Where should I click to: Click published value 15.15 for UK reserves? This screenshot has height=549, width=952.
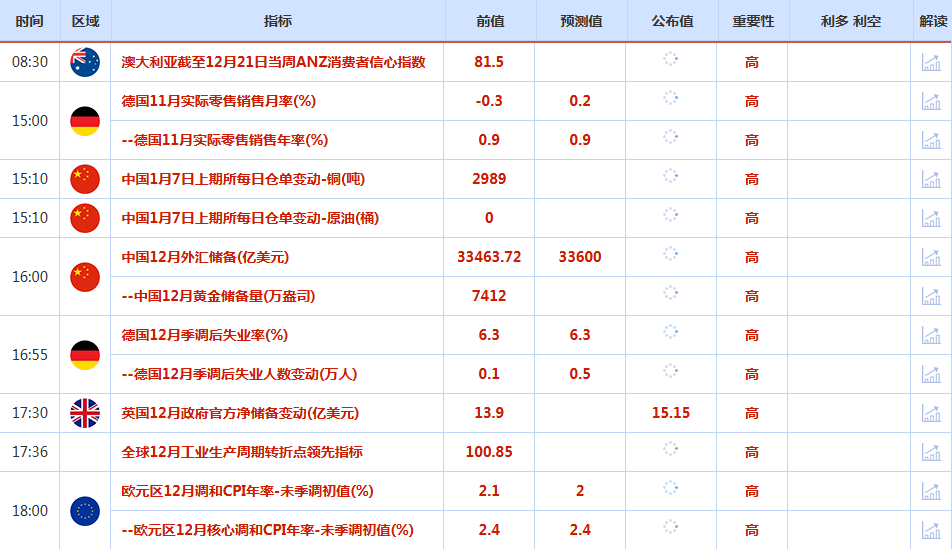[671, 413]
